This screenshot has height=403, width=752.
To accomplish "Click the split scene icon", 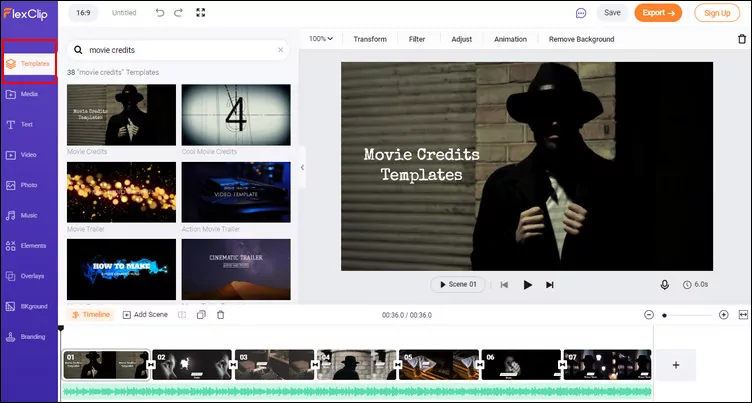I will (x=182, y=315).
